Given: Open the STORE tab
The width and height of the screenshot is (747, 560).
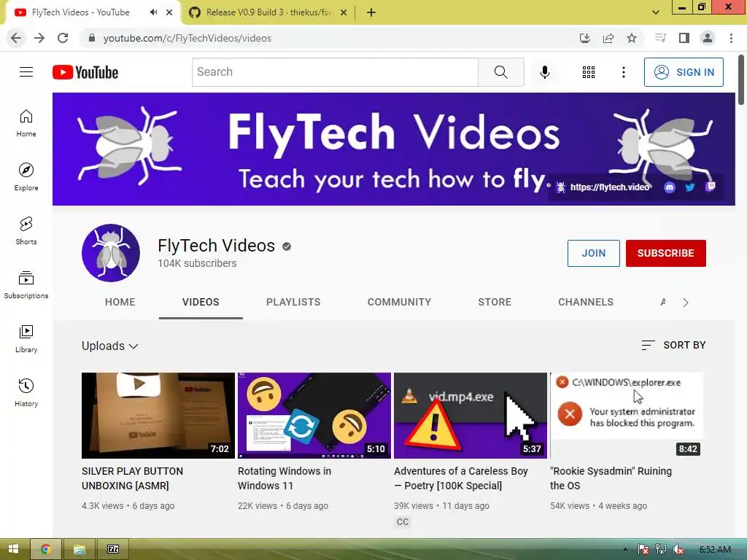Looking at the screenshot, I should pyautogui.click(x=495, y=302).
